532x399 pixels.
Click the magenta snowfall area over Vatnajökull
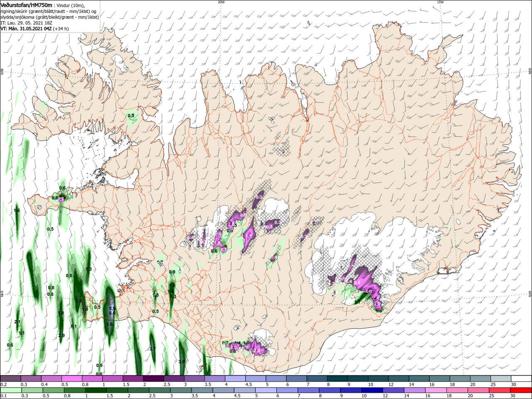click(366, 282)
